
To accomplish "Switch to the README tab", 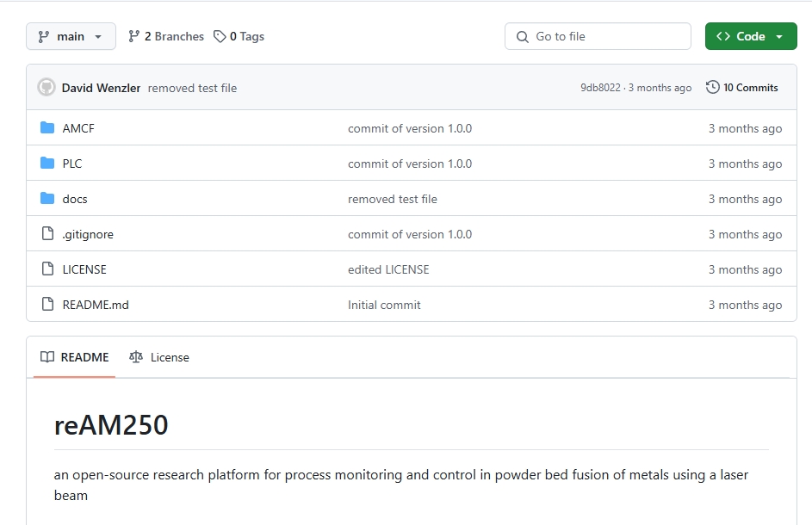I will (75, 357).
